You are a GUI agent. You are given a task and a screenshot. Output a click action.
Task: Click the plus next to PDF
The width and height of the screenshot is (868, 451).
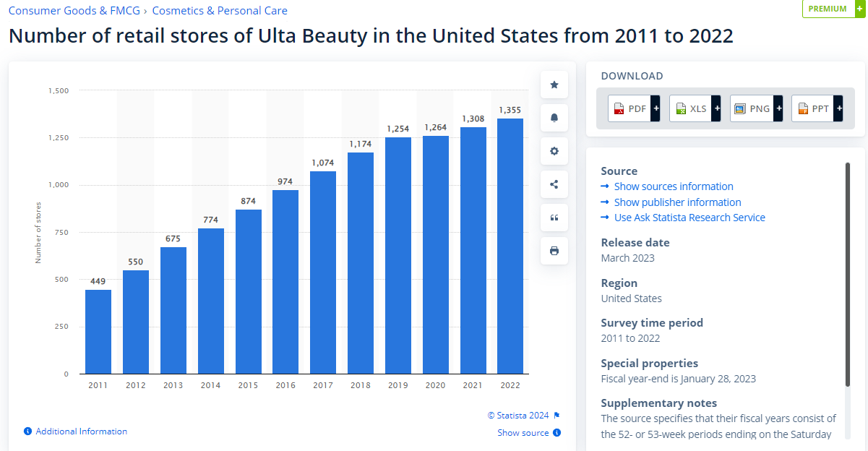[x=656, y=108]
